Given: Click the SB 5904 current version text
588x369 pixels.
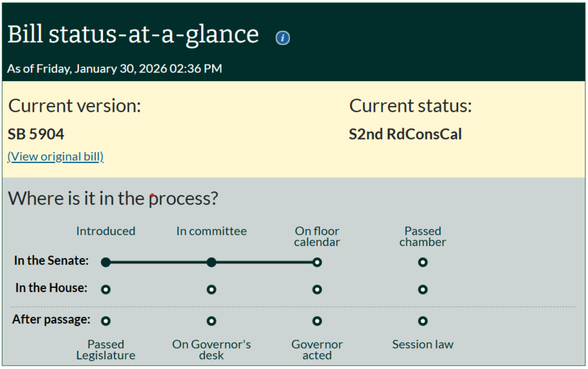Looking at the screenshot, I should 36,134.
